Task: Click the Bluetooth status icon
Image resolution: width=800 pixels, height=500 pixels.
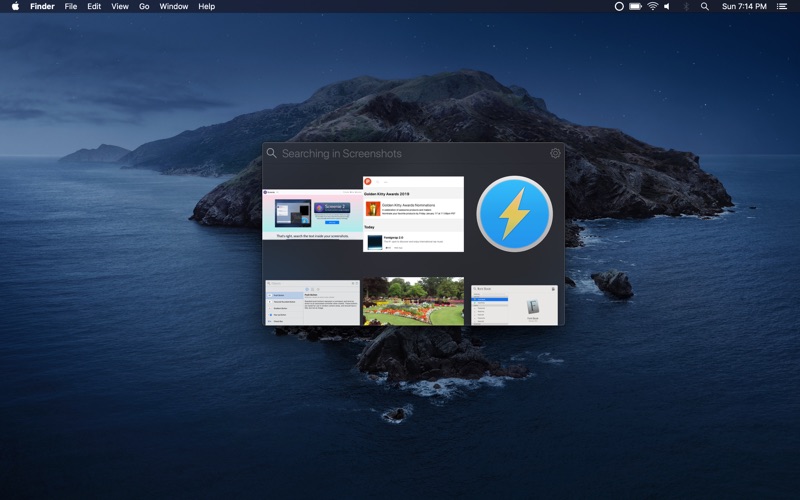Action: tap(686, 7)
